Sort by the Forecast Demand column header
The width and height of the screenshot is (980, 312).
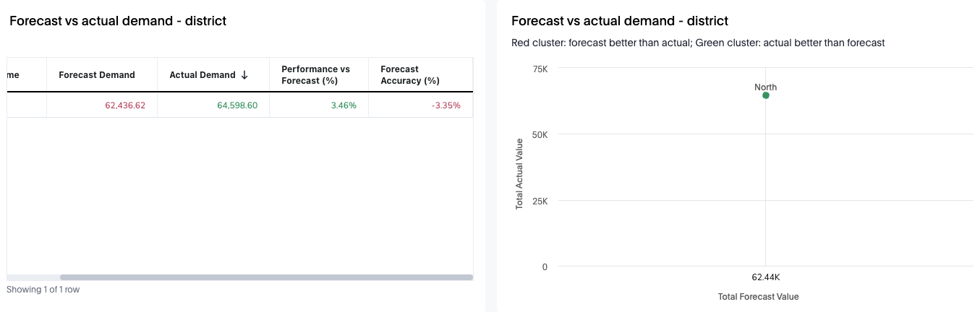point(97,75)
